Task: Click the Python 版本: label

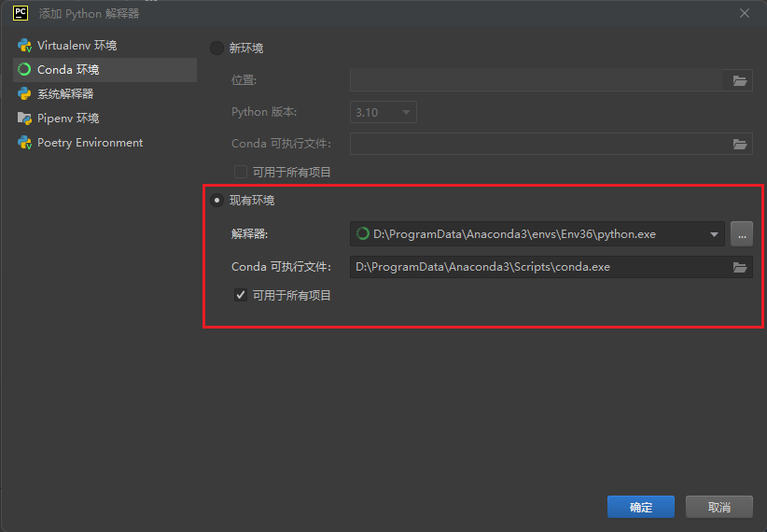Action: [264, 112]
